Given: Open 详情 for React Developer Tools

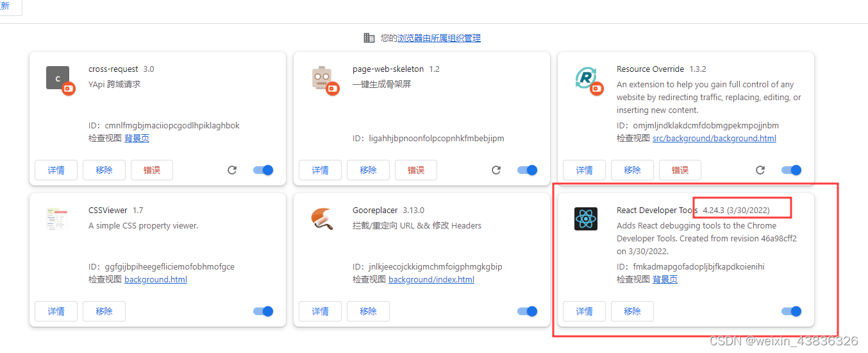Looking at the screenshot, I should [x=584, y=311].
